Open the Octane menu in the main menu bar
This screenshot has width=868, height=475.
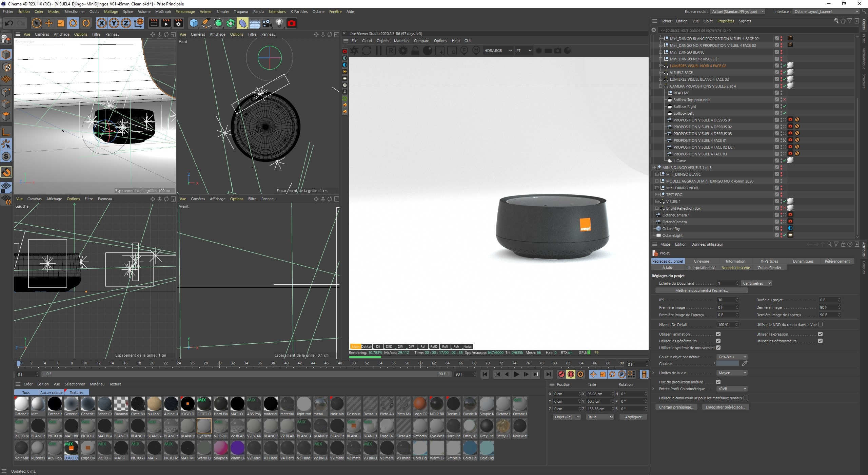click(x=318, y=12)
